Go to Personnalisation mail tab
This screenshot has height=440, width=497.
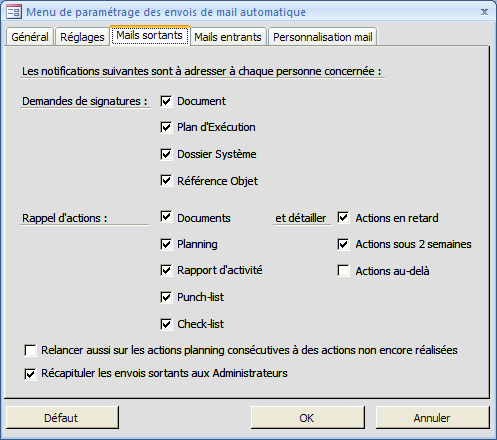click(323, 37)
